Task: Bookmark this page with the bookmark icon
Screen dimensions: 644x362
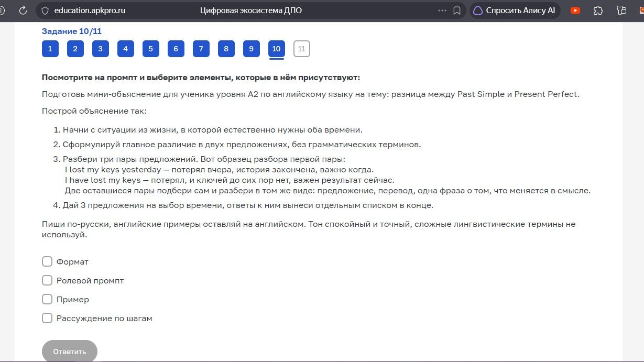Action: 457,10
